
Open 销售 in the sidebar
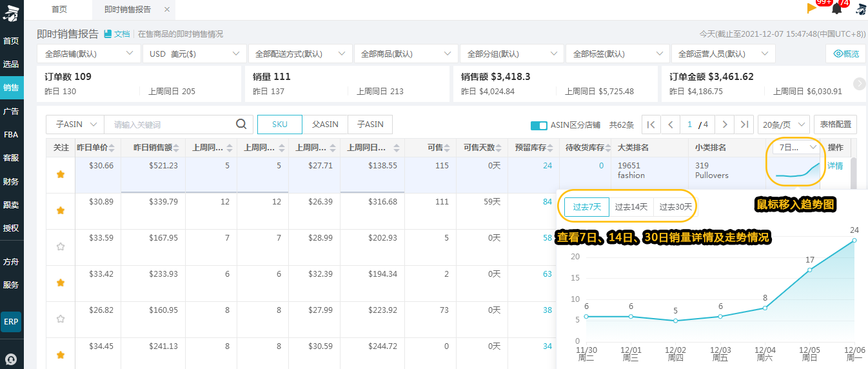pos(11,87)
